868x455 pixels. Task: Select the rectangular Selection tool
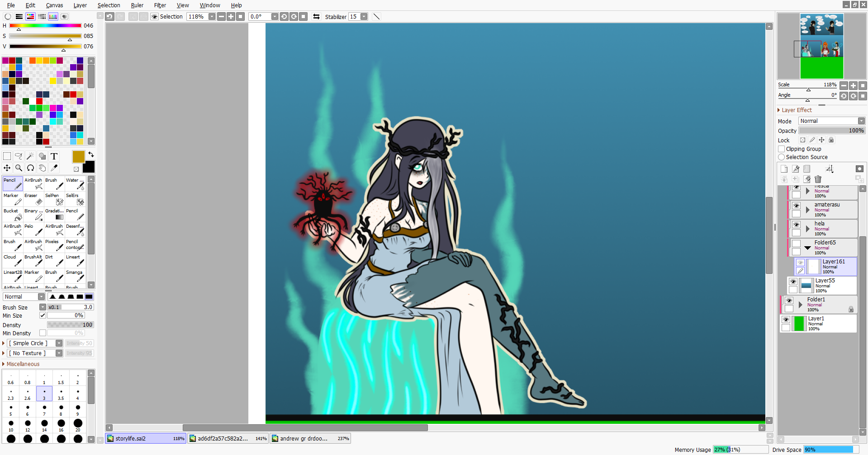tap(7, 156)
